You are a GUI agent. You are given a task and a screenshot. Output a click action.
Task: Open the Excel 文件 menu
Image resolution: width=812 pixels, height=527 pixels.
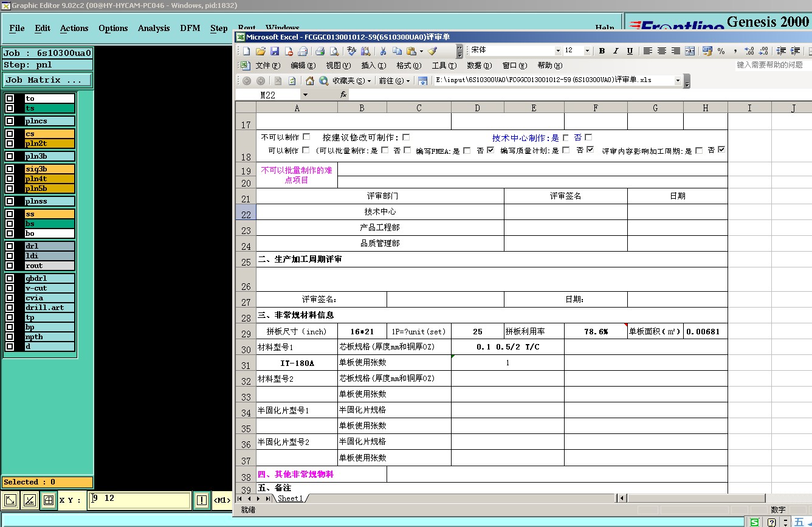coord(268,65)
